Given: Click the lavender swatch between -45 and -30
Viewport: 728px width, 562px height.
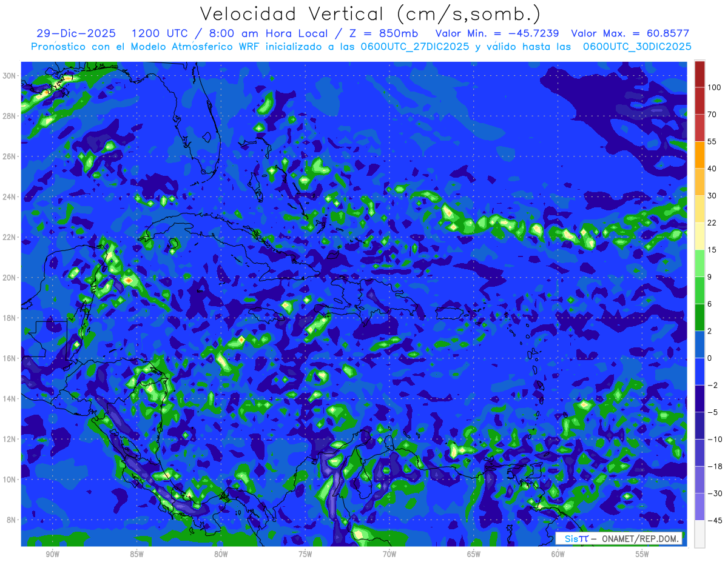Looking at the screenshot, I should tap(699, 507).
